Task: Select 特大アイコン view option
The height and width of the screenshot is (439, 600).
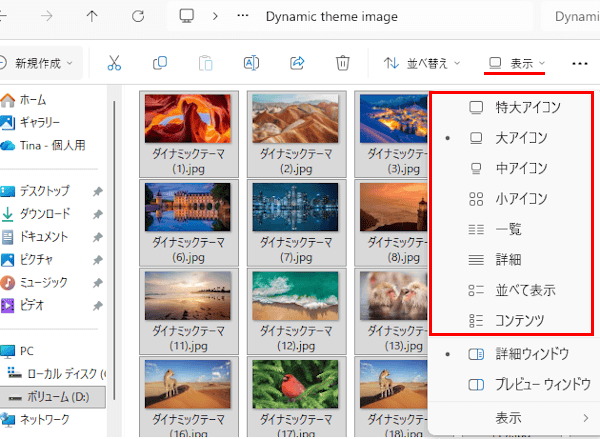Action: (511, 107)
